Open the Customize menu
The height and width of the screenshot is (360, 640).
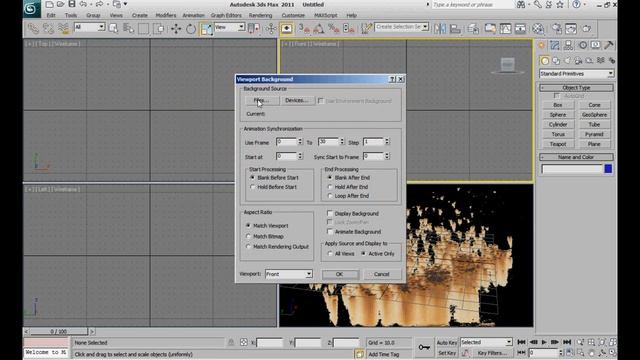(293, 16)
